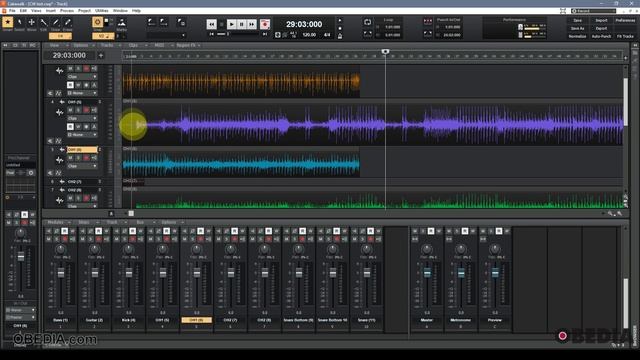Adjust the Bass (1) volume fader
This screenshot has height=360, width=640.
[61, 273]
